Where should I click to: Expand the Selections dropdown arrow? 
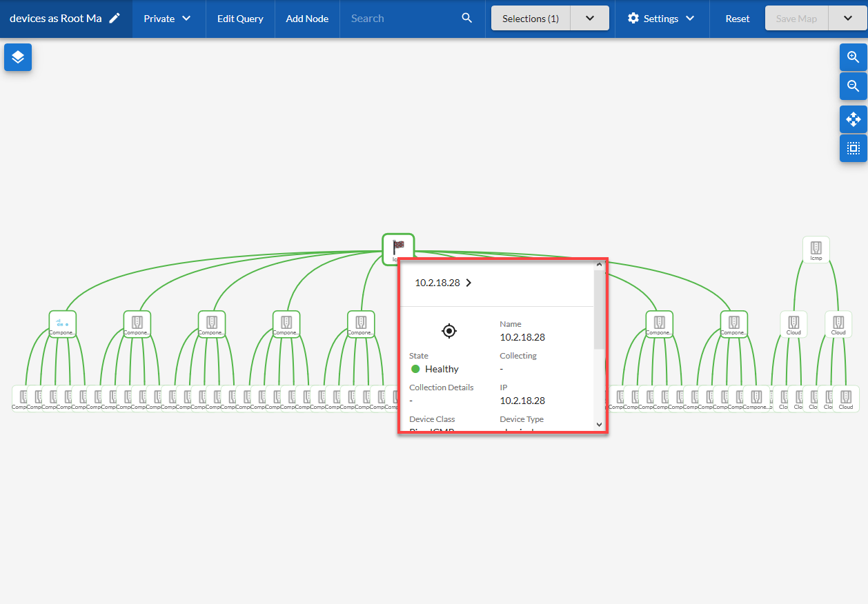point(590,19)
